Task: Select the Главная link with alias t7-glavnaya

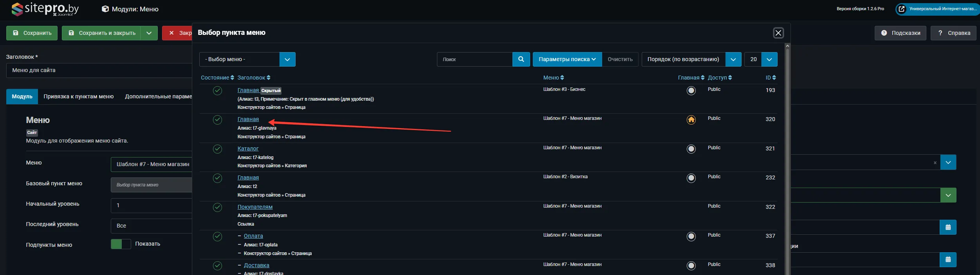Action: pyautogui.click(x=248, y=119)
